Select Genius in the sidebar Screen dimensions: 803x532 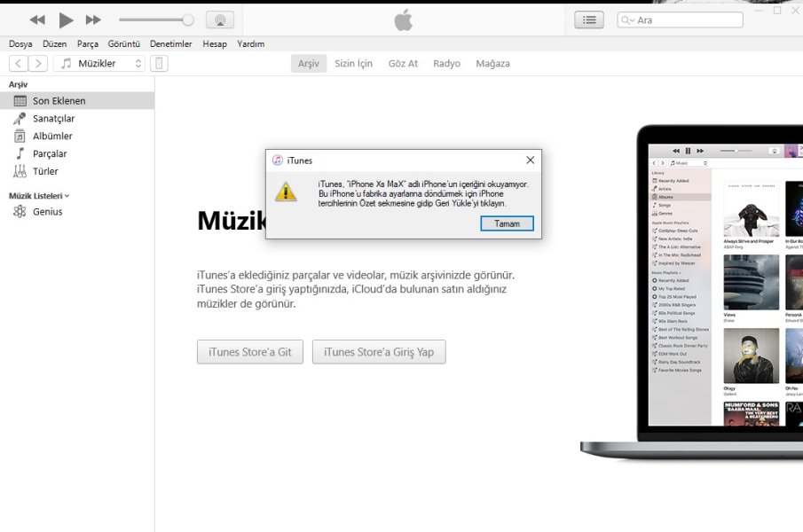(x=47, y=212)
